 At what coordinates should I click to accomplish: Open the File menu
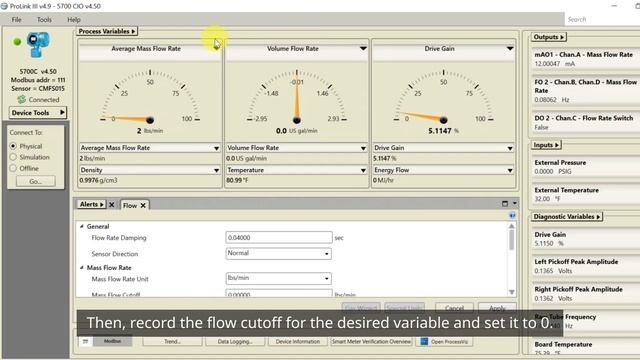tap(17, 20)
